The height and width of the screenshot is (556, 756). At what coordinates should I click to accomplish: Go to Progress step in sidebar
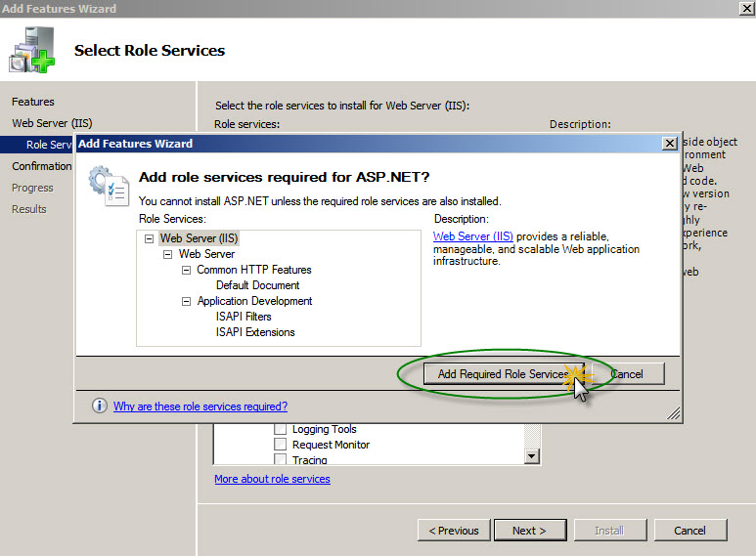click(x=32, y=188)
